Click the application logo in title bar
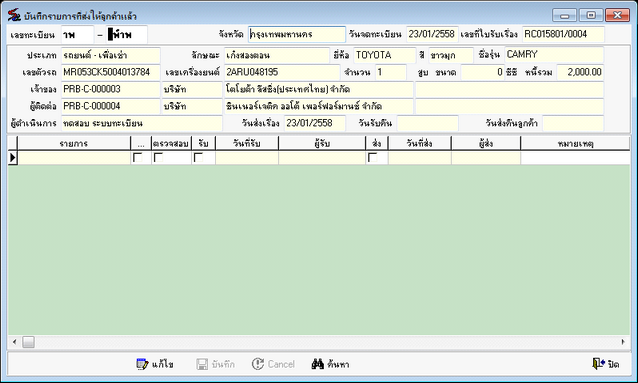 click(14, 15)
